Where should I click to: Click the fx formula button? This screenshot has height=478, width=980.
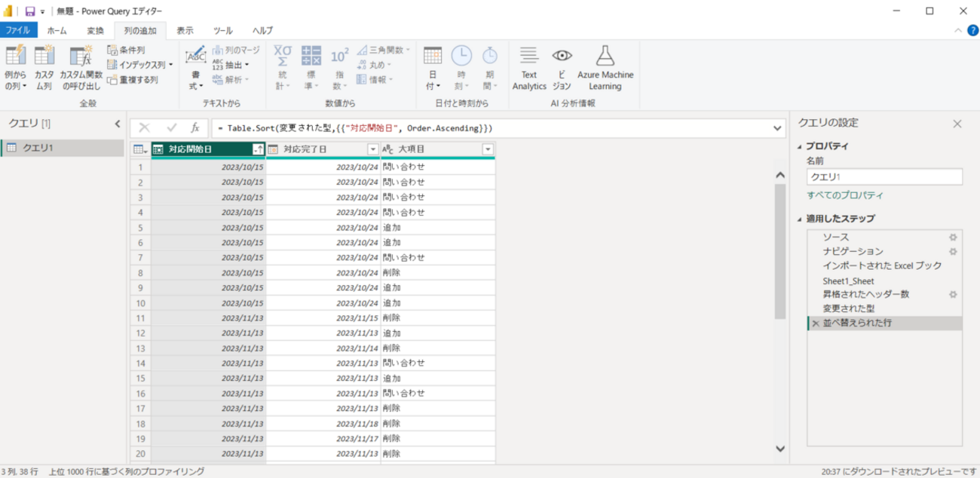click(x=194, y=128)
